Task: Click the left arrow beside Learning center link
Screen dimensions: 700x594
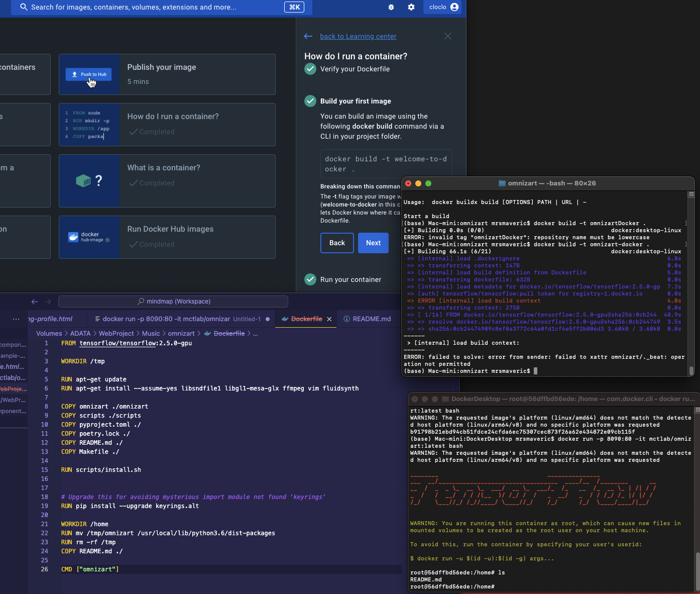Action: (x=308, y=36)
